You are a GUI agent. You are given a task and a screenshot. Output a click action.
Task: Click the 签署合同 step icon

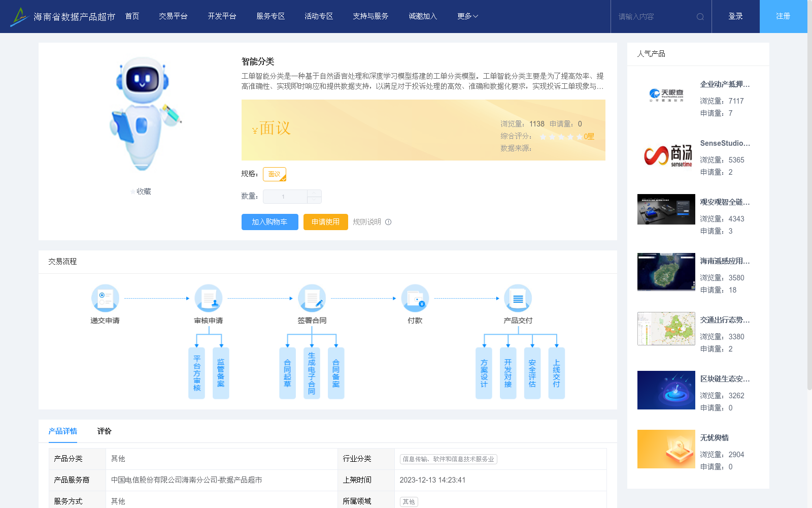pos(312,298)
